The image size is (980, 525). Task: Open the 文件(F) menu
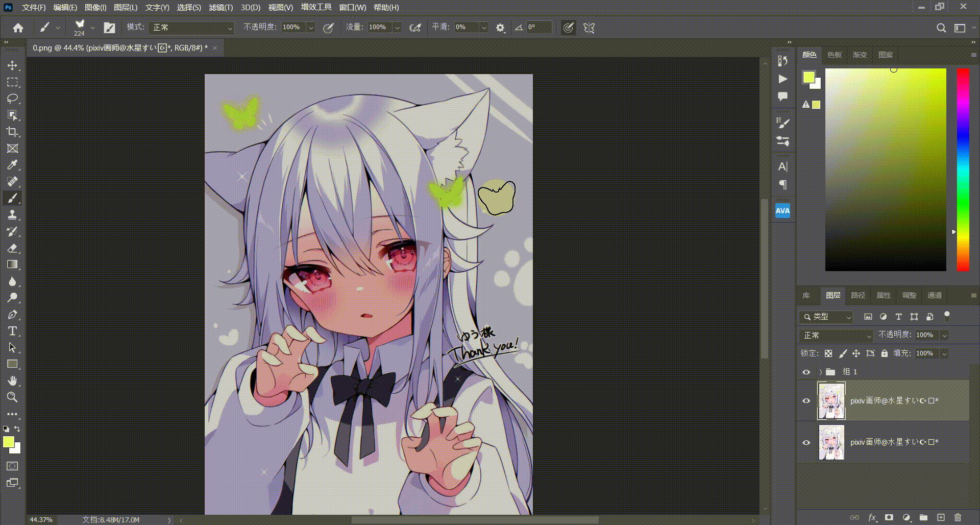(34, 8)
